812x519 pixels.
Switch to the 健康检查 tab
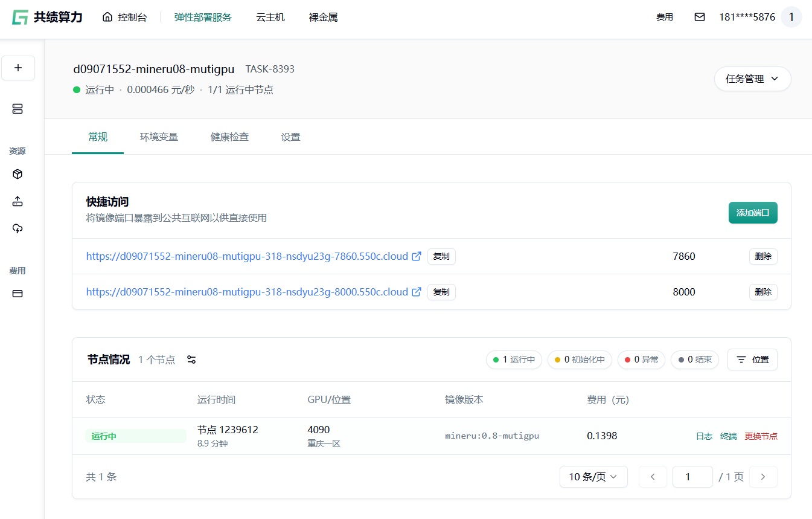[x=229, y=137]
